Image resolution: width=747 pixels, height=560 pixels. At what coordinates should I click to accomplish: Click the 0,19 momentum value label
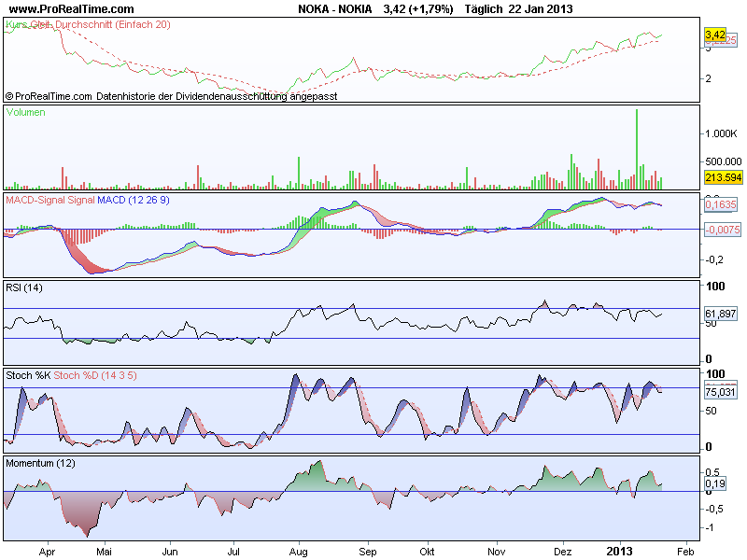click(715, 483)
